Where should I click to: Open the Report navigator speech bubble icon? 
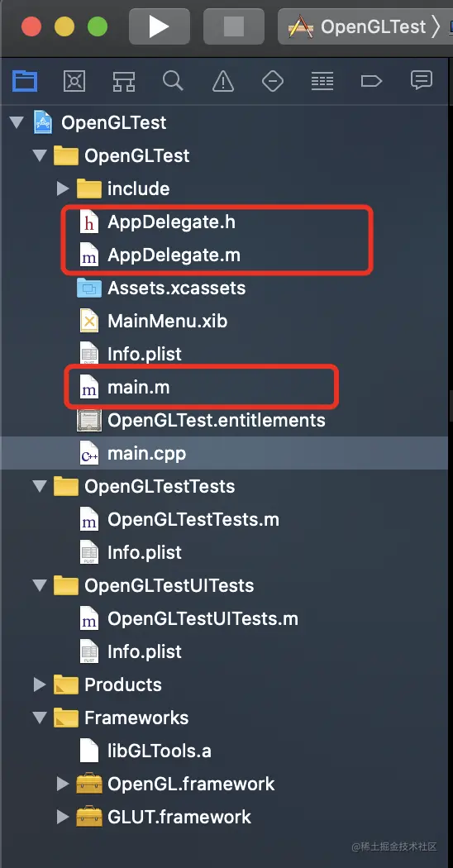click(x=421, y=80)
